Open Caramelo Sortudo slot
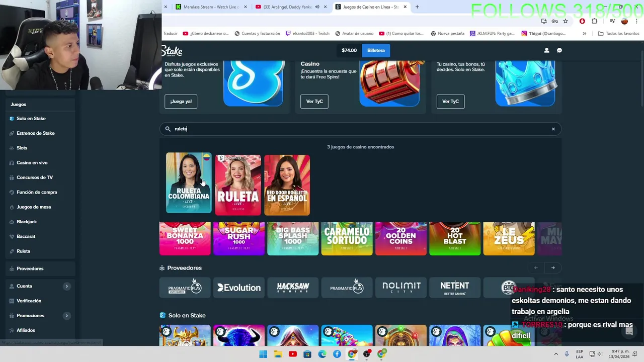The width and height of the screenshot is (644, 362). [347, 239]
